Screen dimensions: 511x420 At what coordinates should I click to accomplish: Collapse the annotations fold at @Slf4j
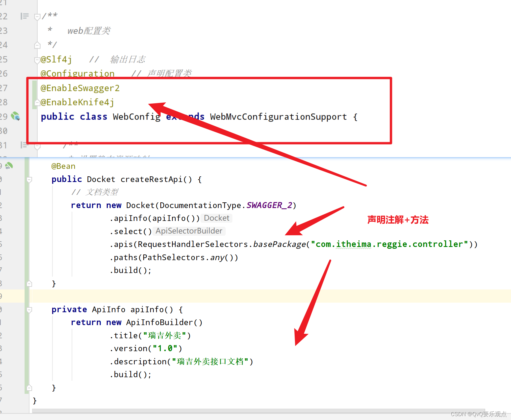click(x=37, y=60)
